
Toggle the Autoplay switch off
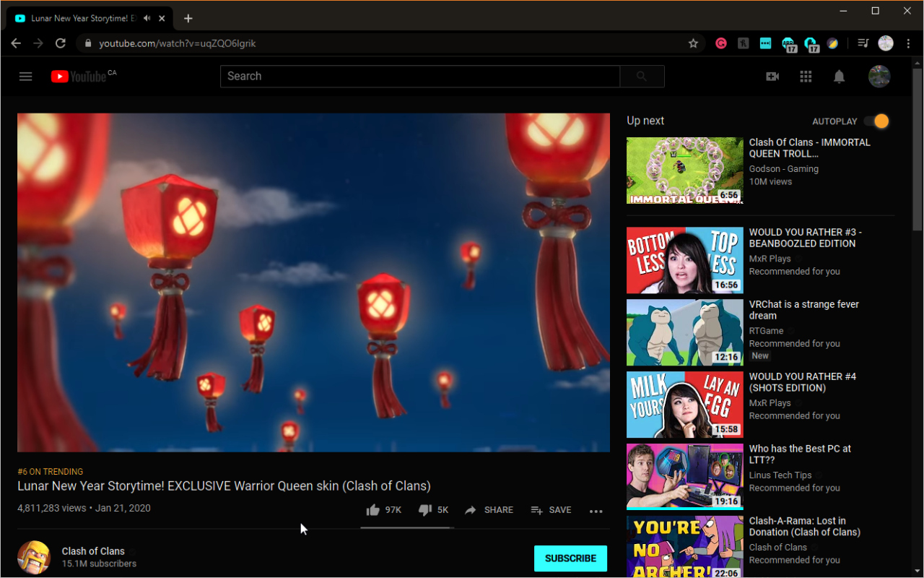pyautogui.click(x=877, y=121)
